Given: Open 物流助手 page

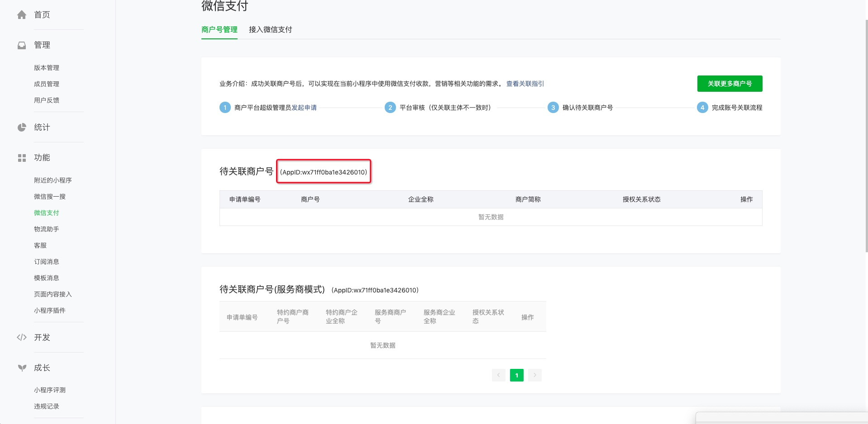Looking at the screenshot, I should tap(47, 229).
